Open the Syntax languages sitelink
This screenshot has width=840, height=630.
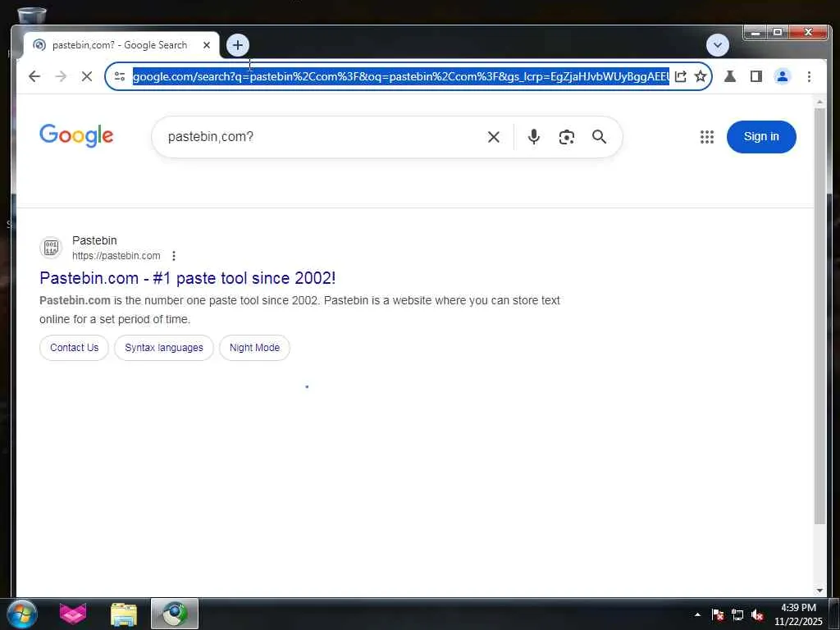coord(164,348)
